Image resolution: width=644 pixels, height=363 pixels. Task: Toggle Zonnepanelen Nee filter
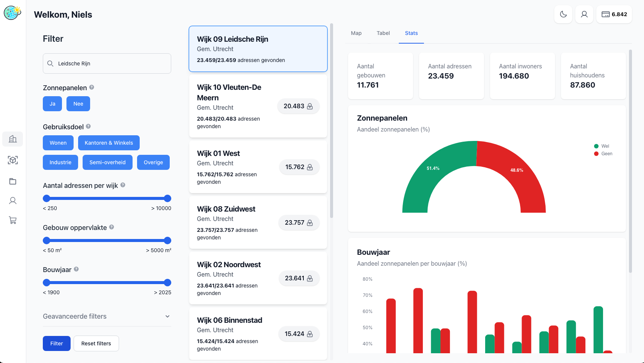pyautogui.click(x=78, y=104)
